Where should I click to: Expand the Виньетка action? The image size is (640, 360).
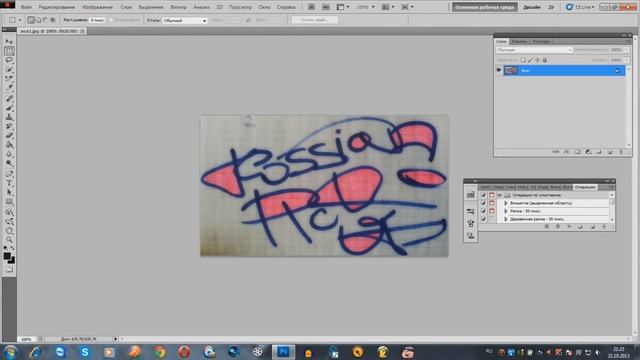[x=506, y=203]
